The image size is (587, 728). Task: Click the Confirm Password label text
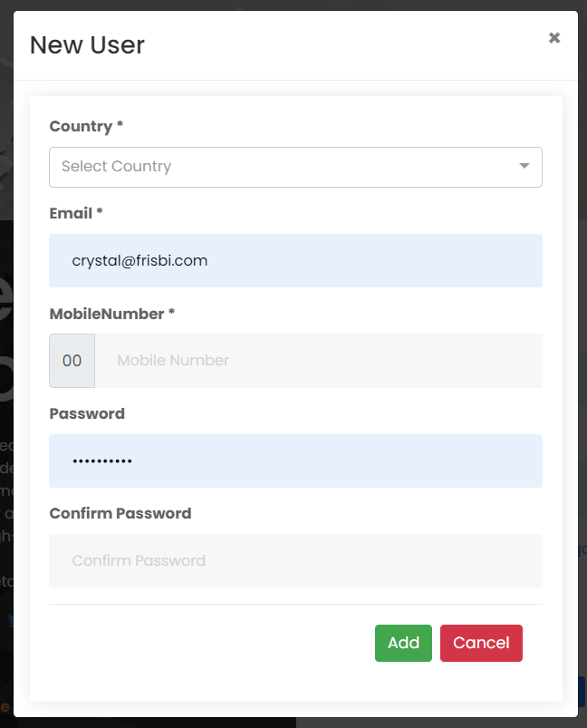click(x=120, y=513)
